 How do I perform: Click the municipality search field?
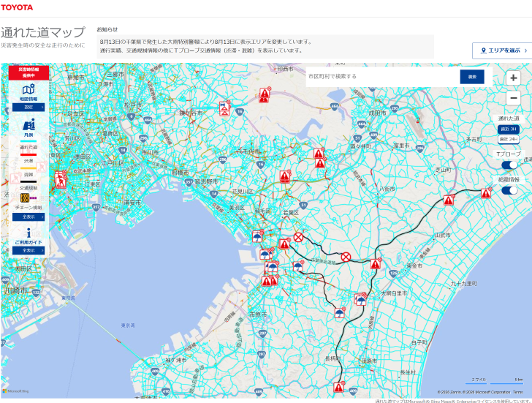tap(383, 77)
